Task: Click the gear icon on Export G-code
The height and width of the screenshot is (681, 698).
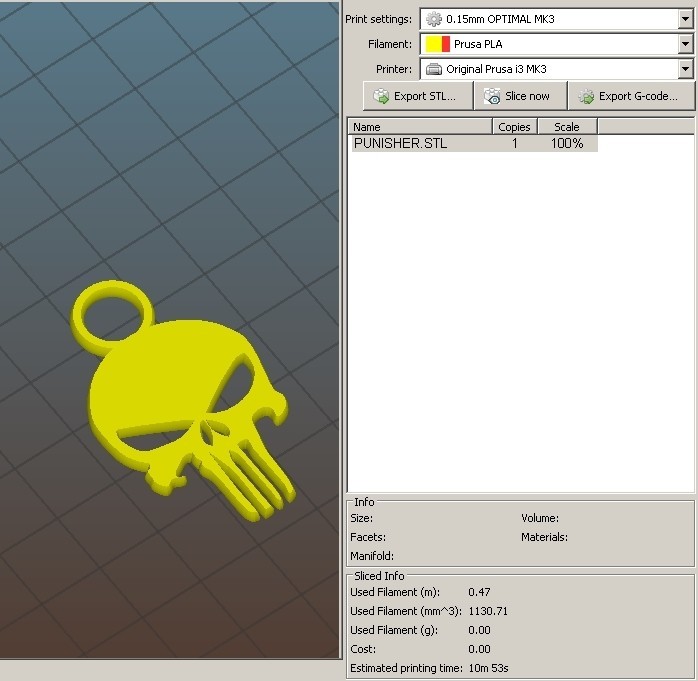Action: click(x=586, y=96)
